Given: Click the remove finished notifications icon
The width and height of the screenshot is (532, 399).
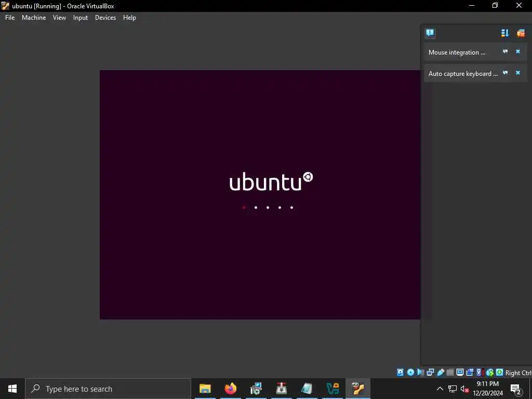Looking at the screenshot, I should coord(521,33).
